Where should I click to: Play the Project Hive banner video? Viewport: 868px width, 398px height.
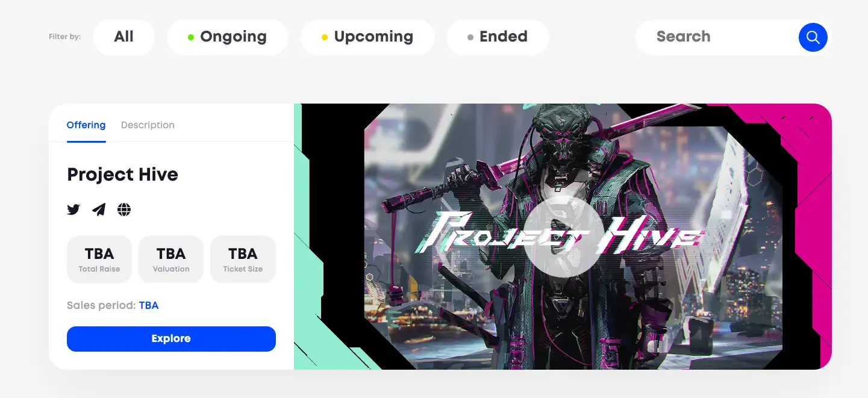coord(563,237)
